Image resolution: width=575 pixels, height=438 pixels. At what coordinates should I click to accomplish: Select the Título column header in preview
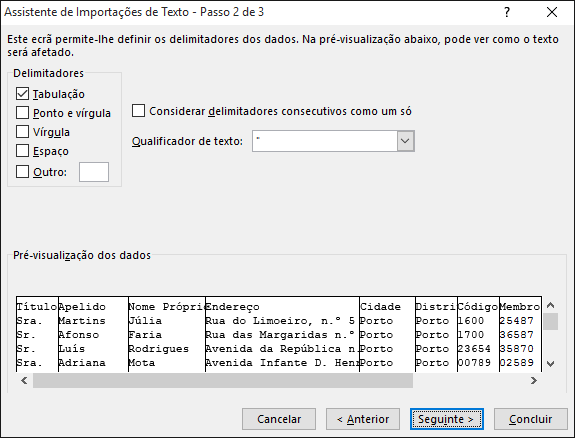click(37, 307)
